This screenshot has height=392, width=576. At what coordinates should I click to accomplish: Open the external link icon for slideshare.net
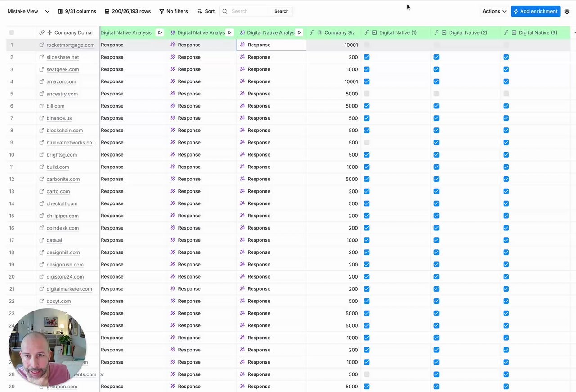tap(42, 57)
